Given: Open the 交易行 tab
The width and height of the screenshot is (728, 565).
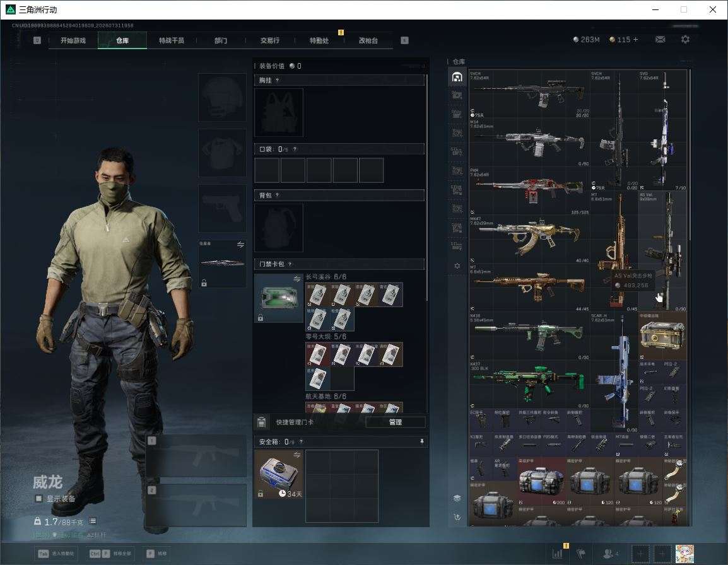Looking at the screenshot, I should pos(270,40).
